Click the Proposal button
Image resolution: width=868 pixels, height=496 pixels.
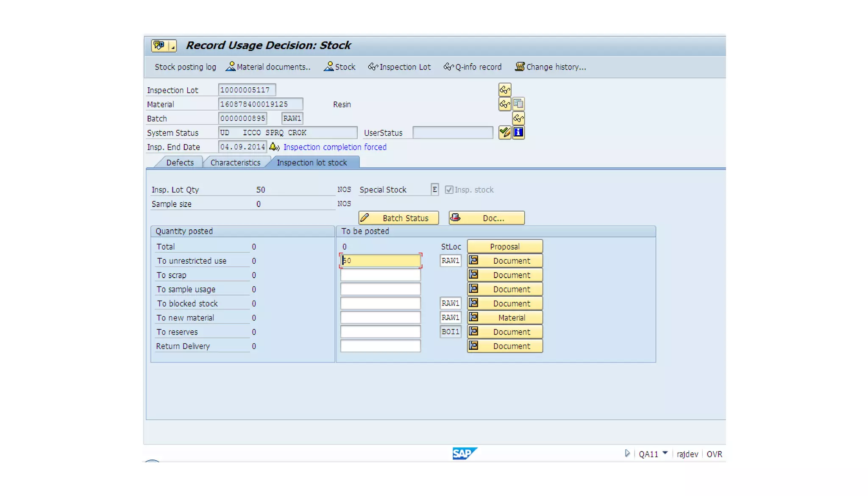[504, 247]
